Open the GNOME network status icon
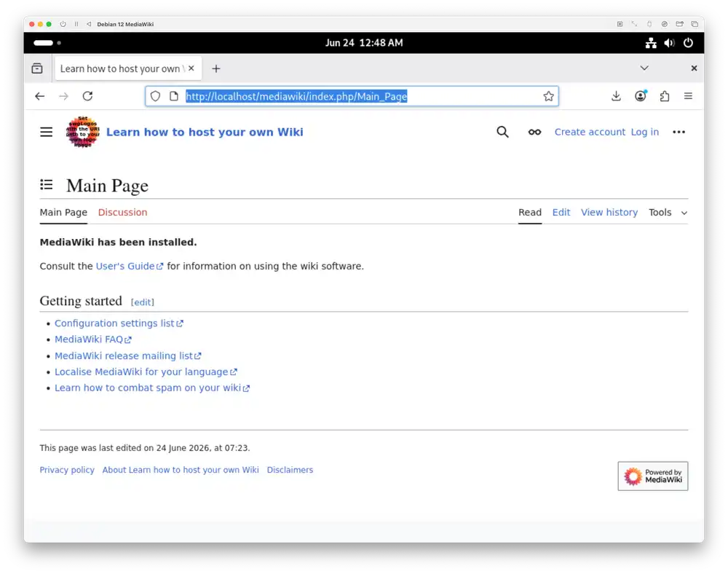Viewport: 728px width, 574px height. [x=651, y=43]
